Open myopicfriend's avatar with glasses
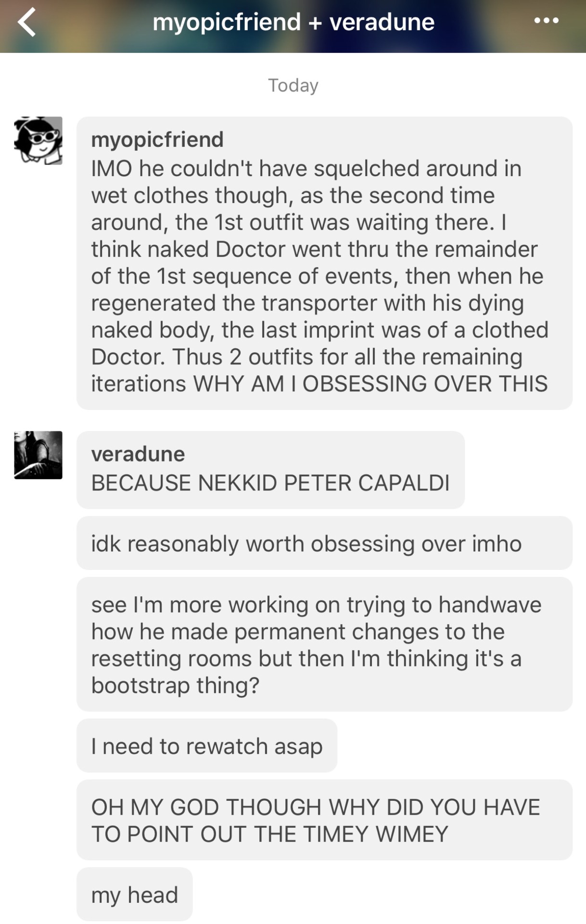The image size is (586, 924). coord(38,141)
